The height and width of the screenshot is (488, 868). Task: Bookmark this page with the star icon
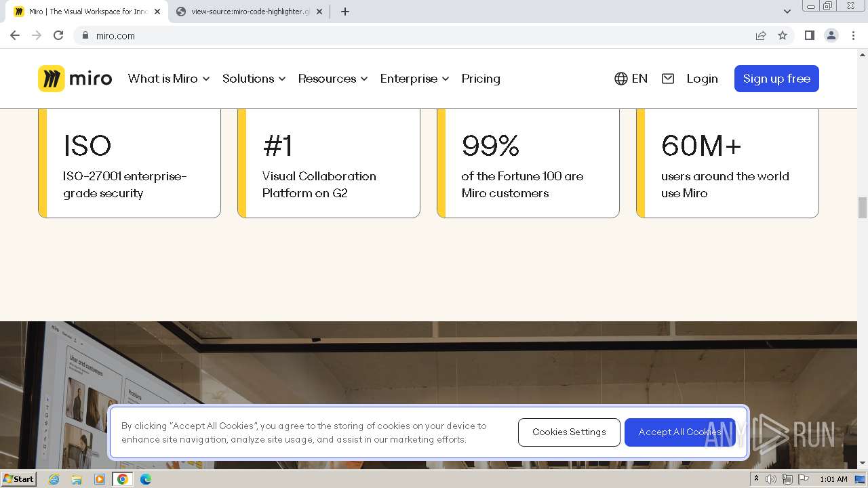point(783,35)
